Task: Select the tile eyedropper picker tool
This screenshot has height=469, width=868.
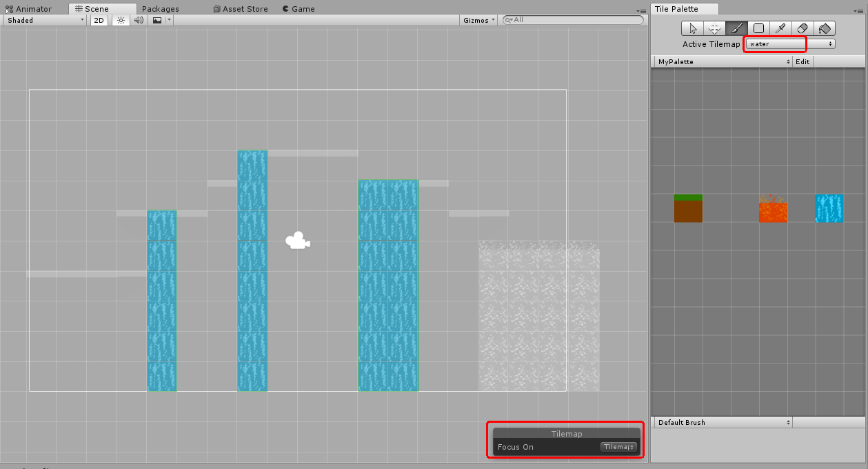Action: coord(780,28)
